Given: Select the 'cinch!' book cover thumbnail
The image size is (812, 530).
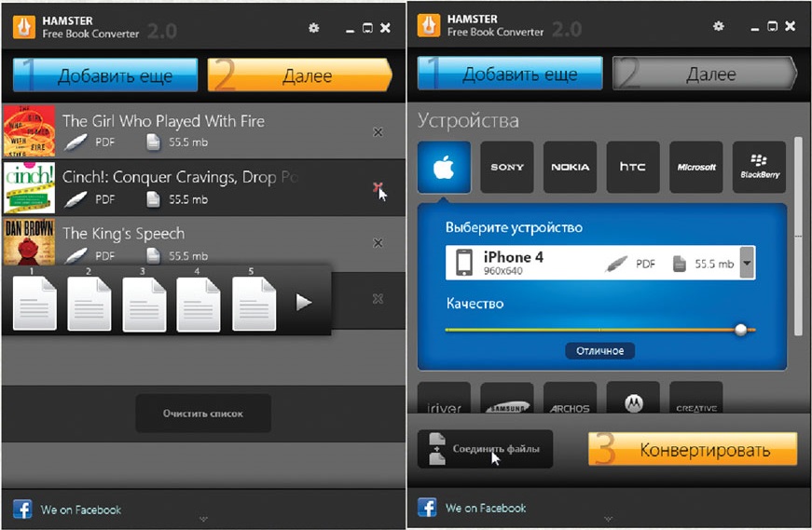Looking at the screenshot, I should 29,187.
